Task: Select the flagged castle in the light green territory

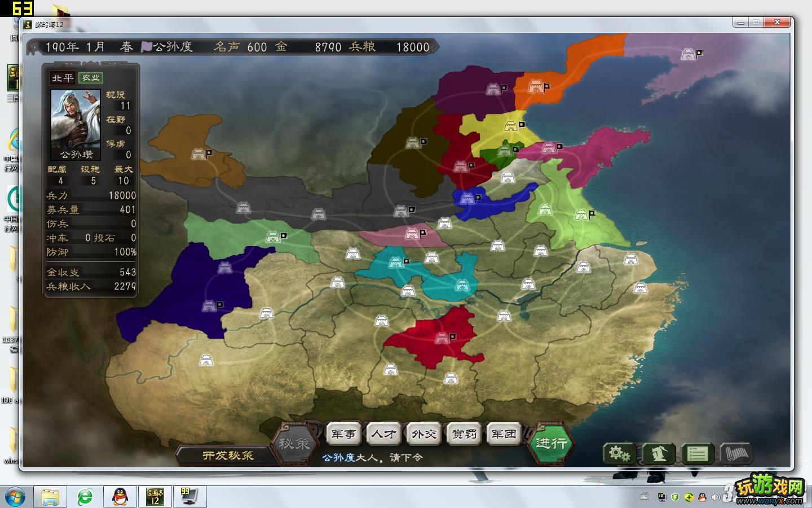Action: [x=581, y=214]
